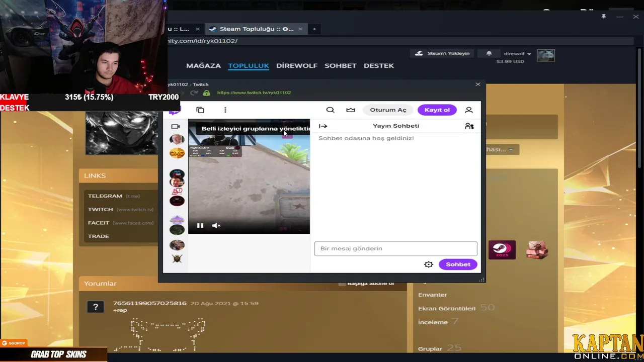Pin the Steam window with pushpin icon

[603, 17]
